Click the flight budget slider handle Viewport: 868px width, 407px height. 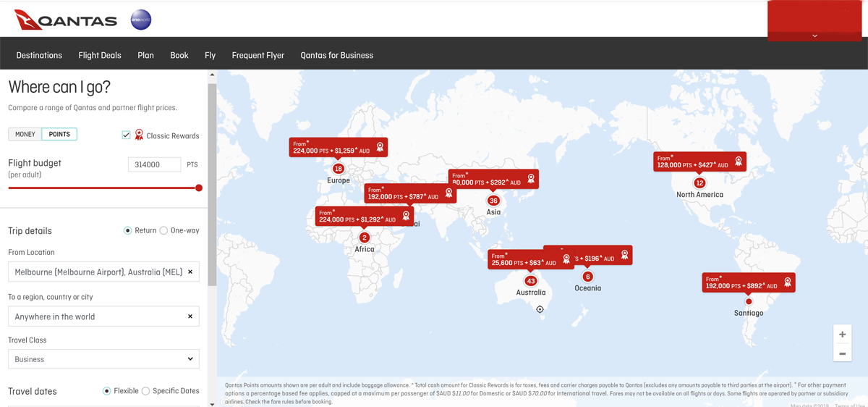coord(199,188)
